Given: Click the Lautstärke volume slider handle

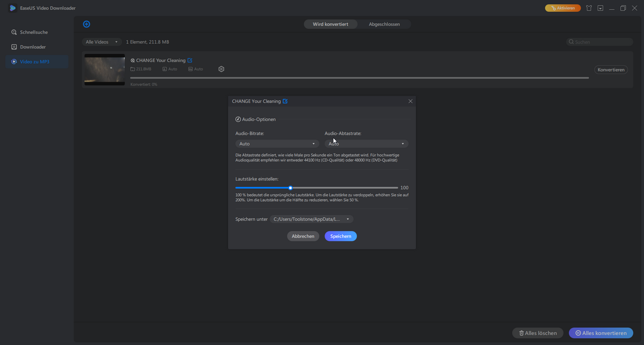Looking at the screenshot, I should tap(291, 188).
